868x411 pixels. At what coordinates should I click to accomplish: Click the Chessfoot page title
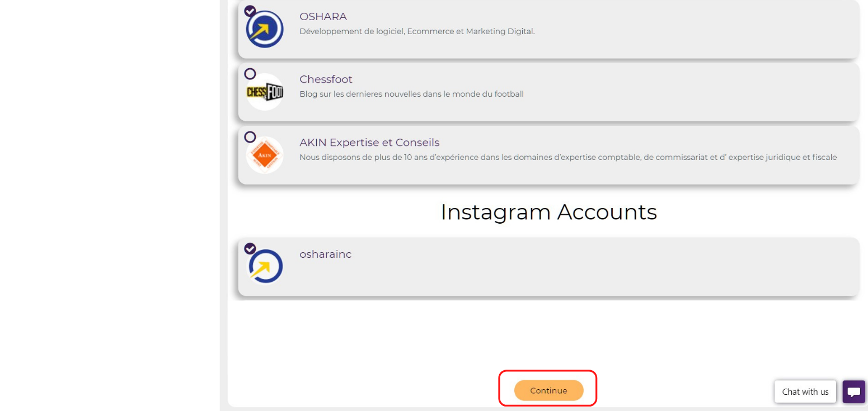[x=326, y=79]
